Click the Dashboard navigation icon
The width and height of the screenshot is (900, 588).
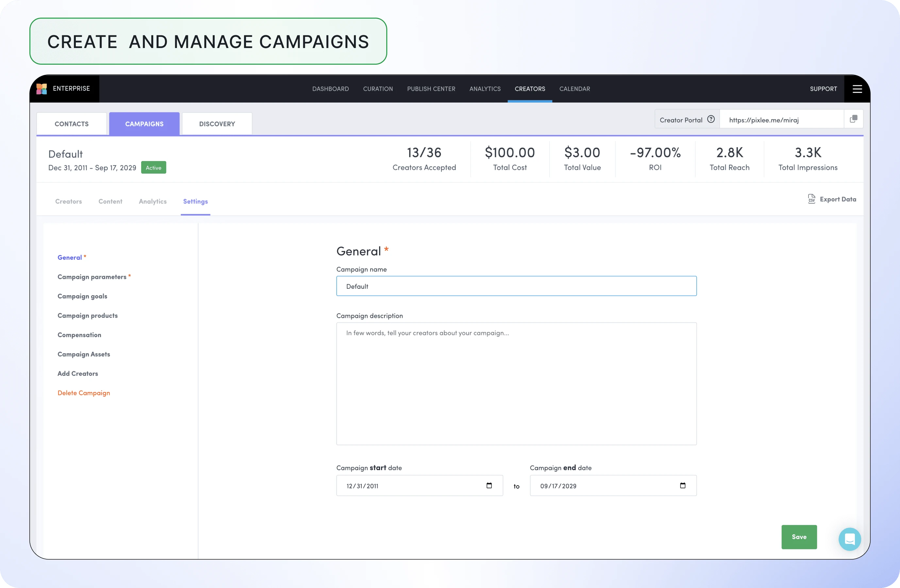tap(329, 89)
